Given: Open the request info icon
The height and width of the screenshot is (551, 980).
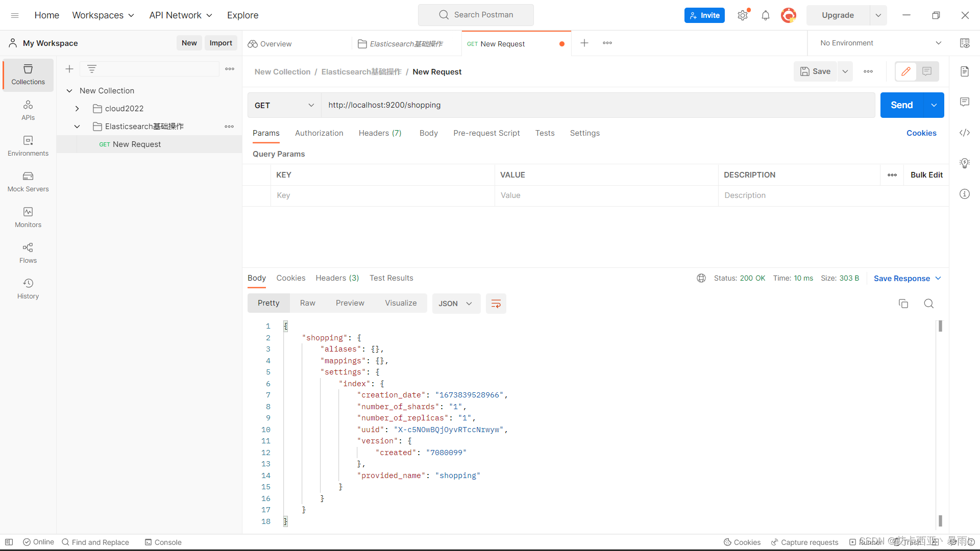Looking at the screenshot, I should point(965,194).
